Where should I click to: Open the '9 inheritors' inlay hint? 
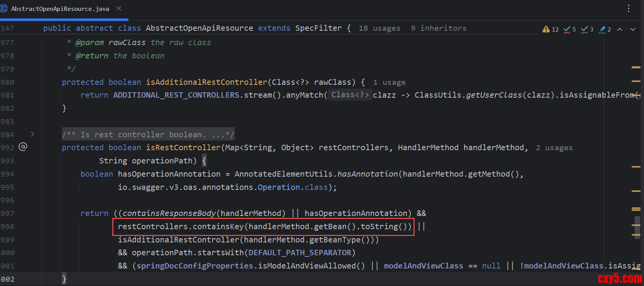click(439, 28)
